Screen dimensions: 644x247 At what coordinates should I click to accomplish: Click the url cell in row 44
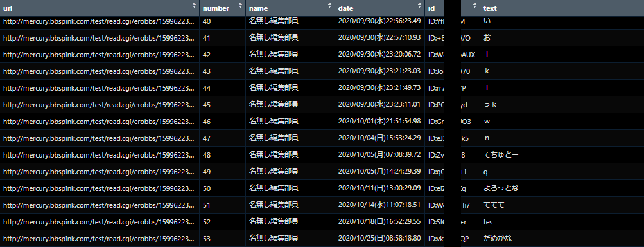coord(100,88)
